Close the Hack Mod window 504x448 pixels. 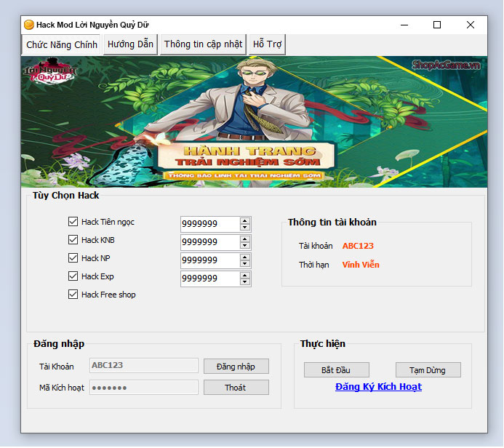click(x=471, y=25)
